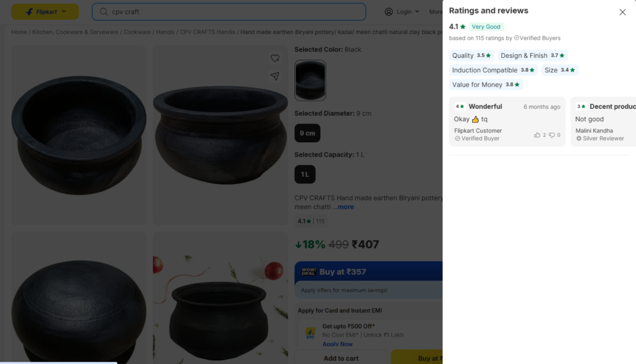Click the thumbs up icon on Wonderful review
Screen dimensions: 636x364
pos(537,135)
